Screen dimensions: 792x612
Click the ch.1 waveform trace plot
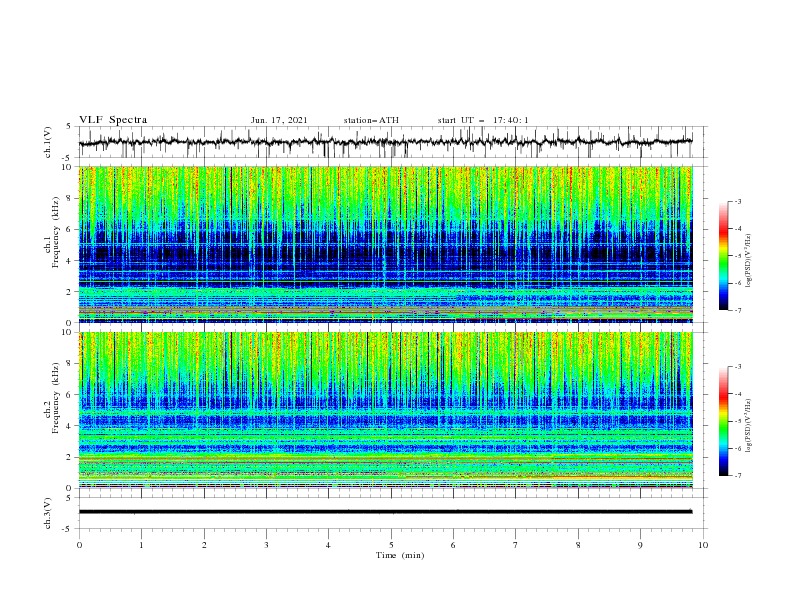point(385,142)
